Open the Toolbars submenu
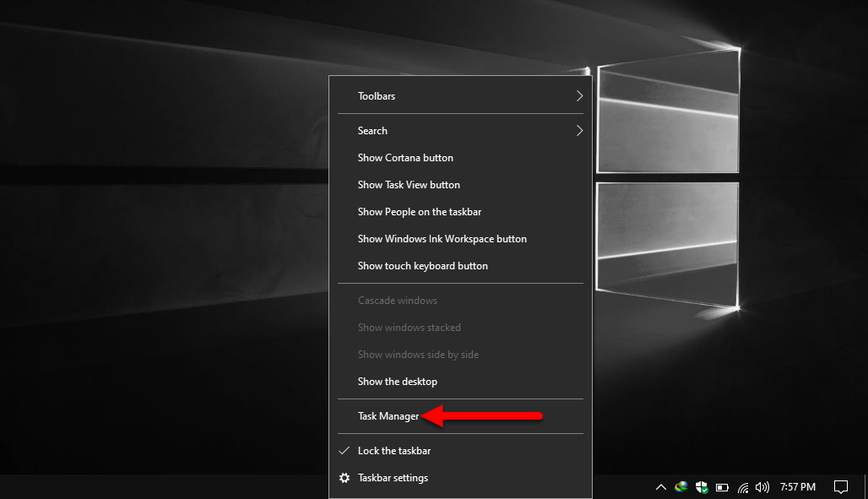This screenshot has height=499, width=868. point(460,95)
